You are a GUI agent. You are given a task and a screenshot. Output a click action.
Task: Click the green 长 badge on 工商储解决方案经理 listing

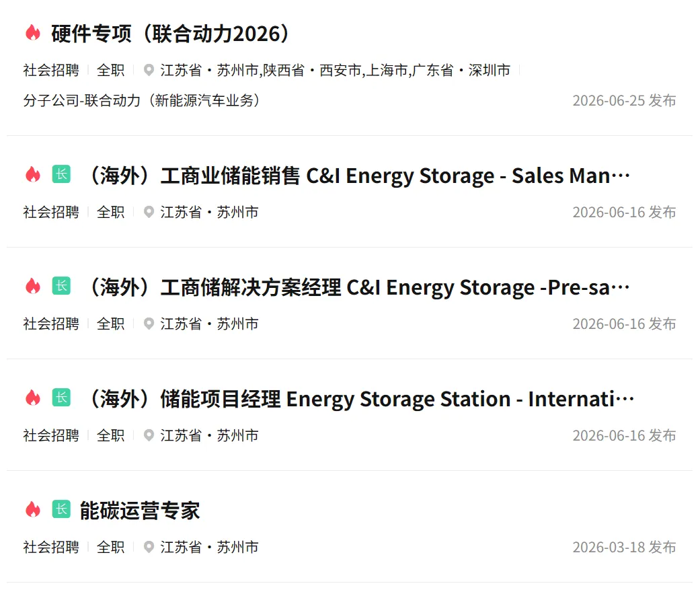point(61,286)
